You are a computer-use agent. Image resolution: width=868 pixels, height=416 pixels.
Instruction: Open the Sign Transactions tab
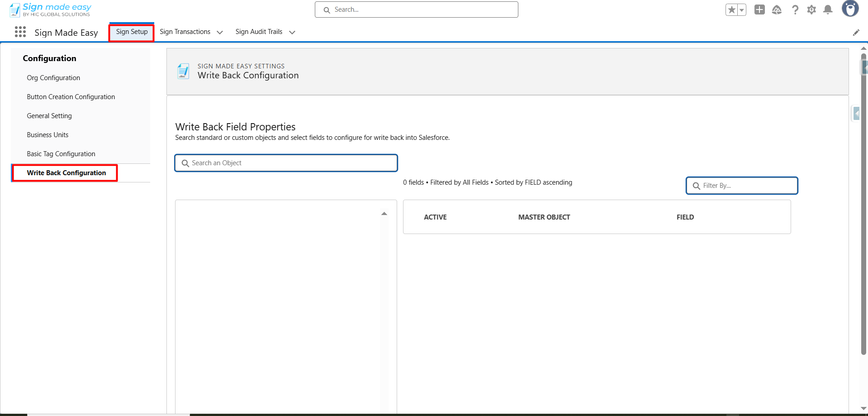pyautogui.click(x=185, y=32)
